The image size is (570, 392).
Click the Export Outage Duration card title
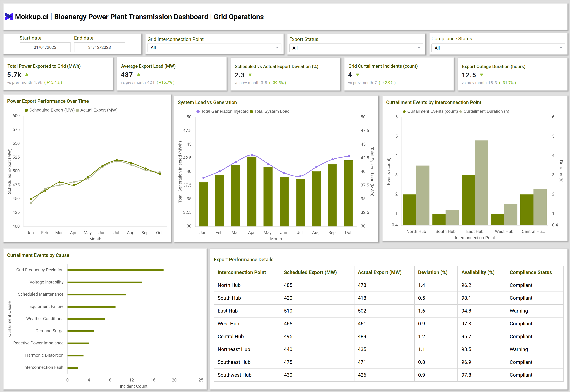tap(493, 67)
